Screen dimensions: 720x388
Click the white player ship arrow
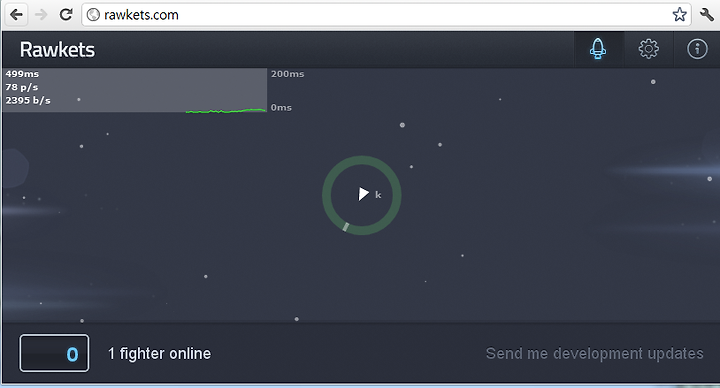363,194
